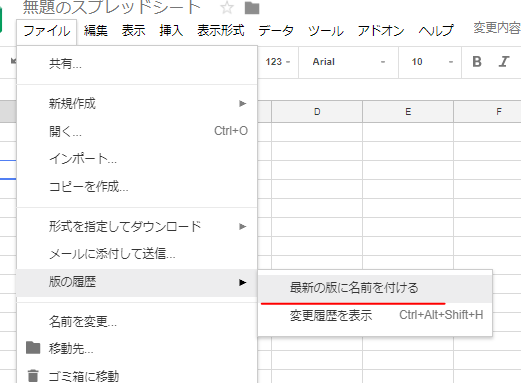Select コピーを作成... menu entry
Viewport: 521px width, 383px height.
tap(137, 186)
